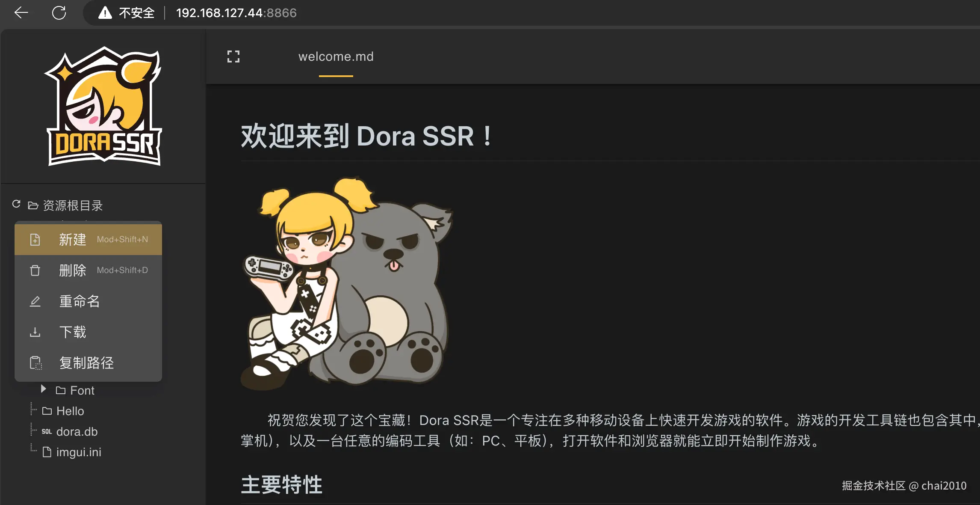Screen dimensions: 980x505
Task: Switch to the welcome.md tab
Action: coord(336,56)
